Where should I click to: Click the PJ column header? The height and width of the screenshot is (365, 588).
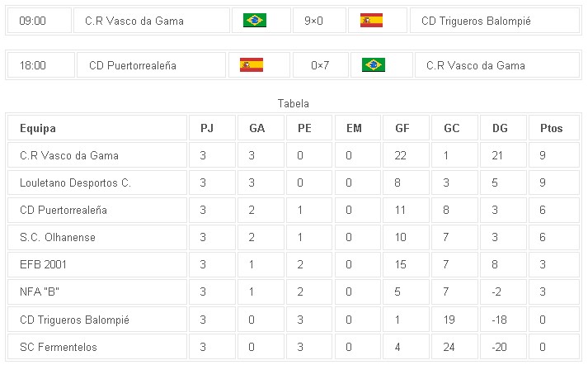click(206, 128)
